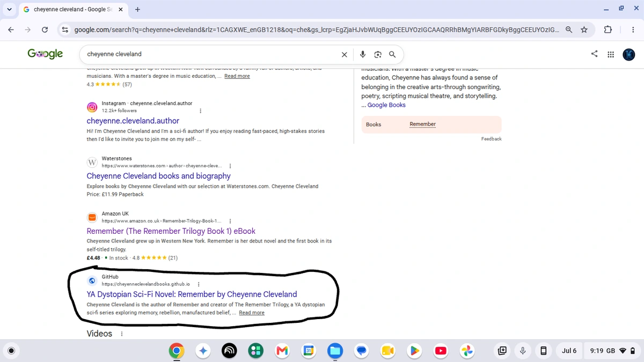Click the Feedback link under knowledge panel
This screenshot has width=644, height=362.
tap(491, 139)
